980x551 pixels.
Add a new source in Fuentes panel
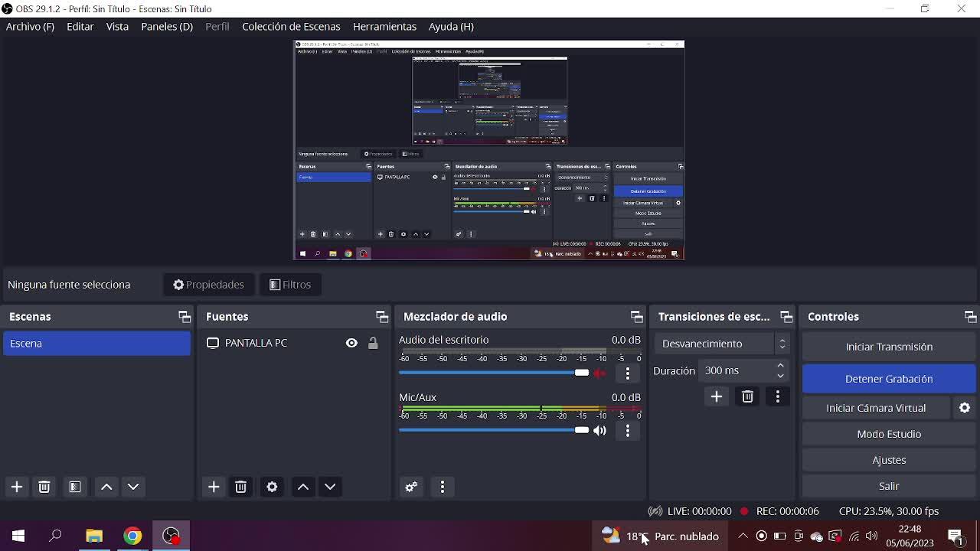214,487
